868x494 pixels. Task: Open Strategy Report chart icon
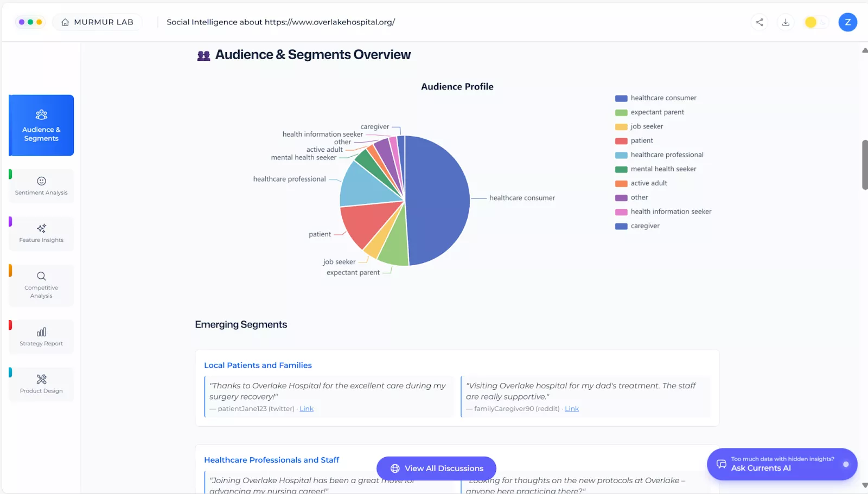(41, 332)
